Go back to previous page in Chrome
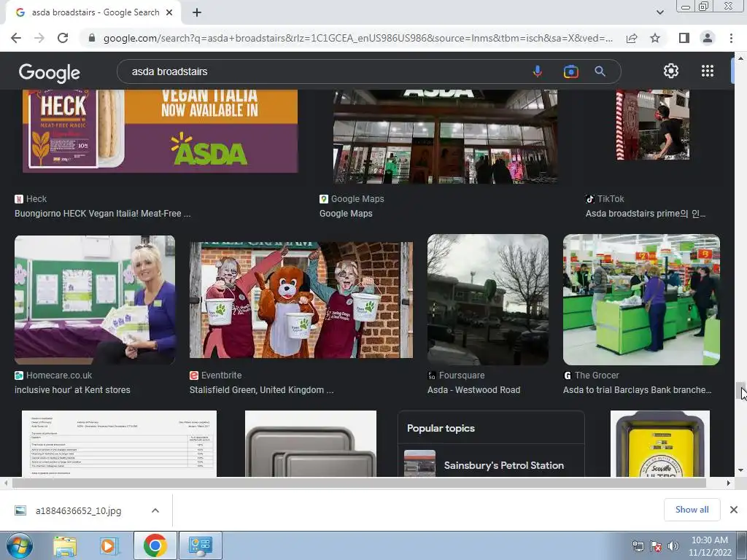Screen dimensions: 747x560 pyautogui.click(x=16, y=38)
